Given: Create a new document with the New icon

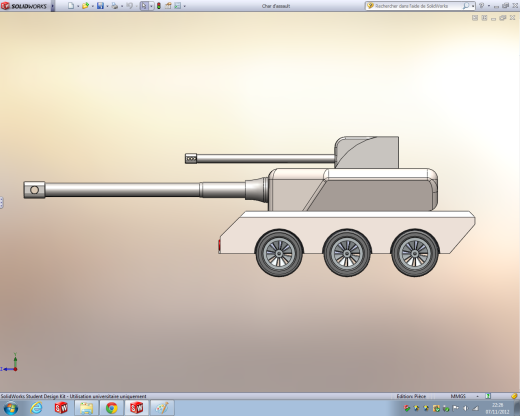Looking at the screenshot, I should point(71,6).
